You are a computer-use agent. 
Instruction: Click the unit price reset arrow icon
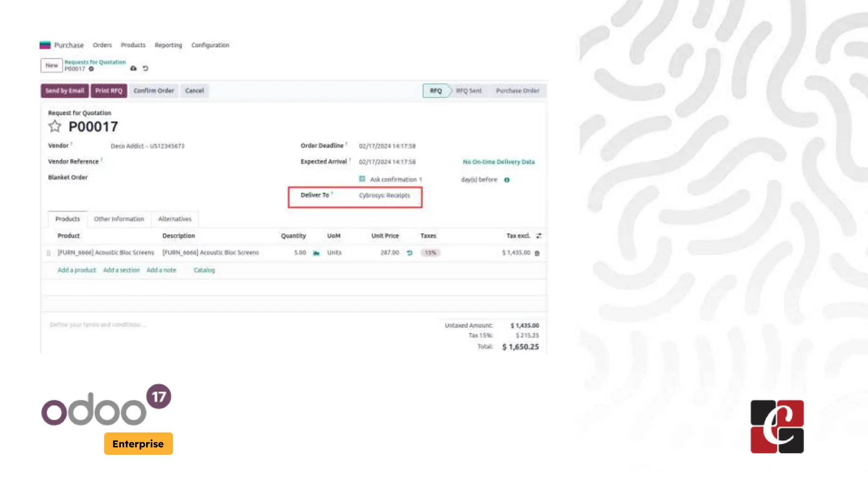(409, 253)
